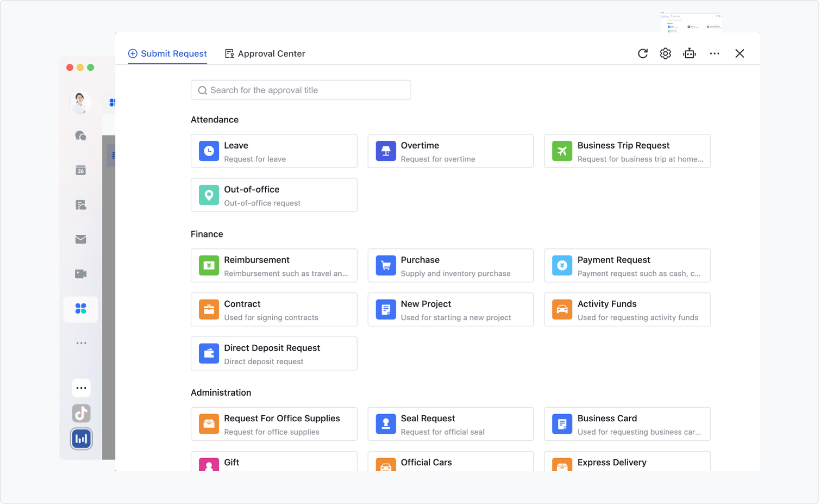The image size is (819, 504).
Task: Select the Workplace app-grid icon
Action: click(80, 309)
